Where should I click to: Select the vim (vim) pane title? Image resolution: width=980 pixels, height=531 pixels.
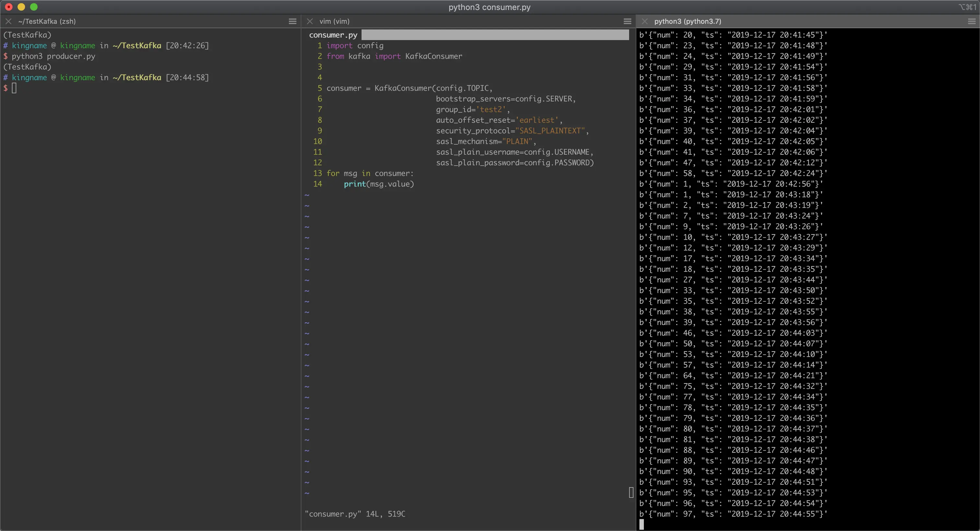[334, 21]
